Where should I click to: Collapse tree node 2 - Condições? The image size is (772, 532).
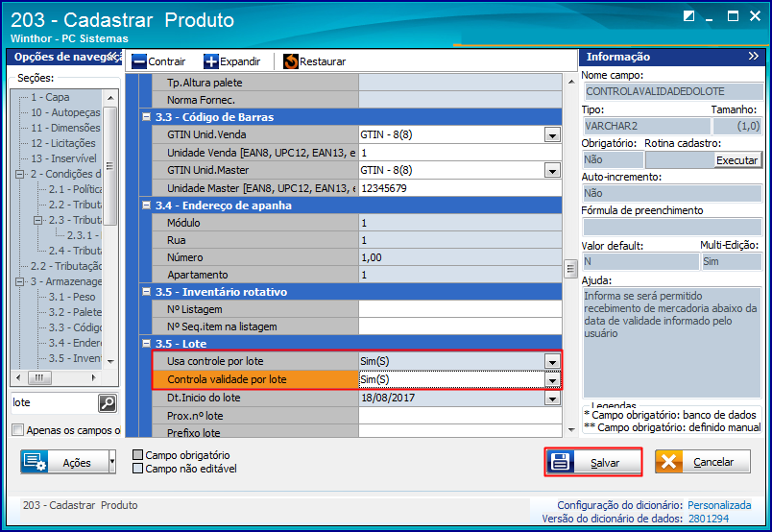coord(20,175)
